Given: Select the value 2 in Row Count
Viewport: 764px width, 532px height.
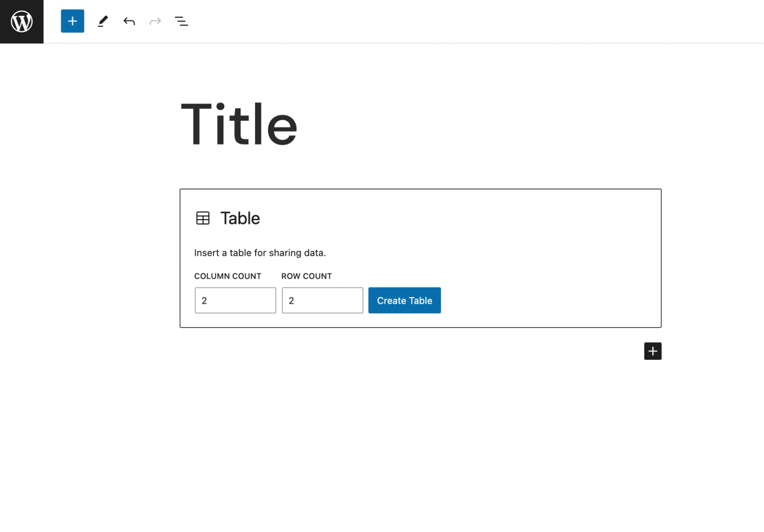Looking at the screenshot, I should point(291,301).
